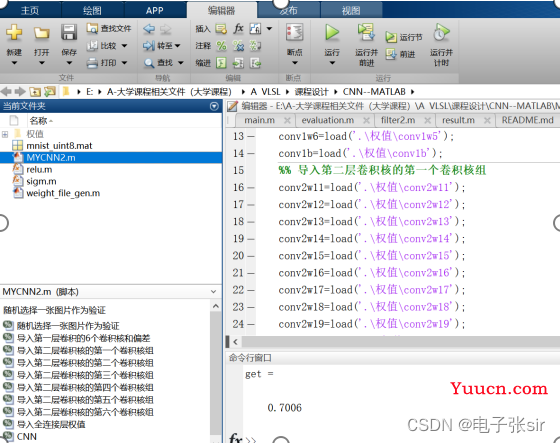Switch to the Plots (绘图) tab
The image size is (560, 443).
coord(92,11)
